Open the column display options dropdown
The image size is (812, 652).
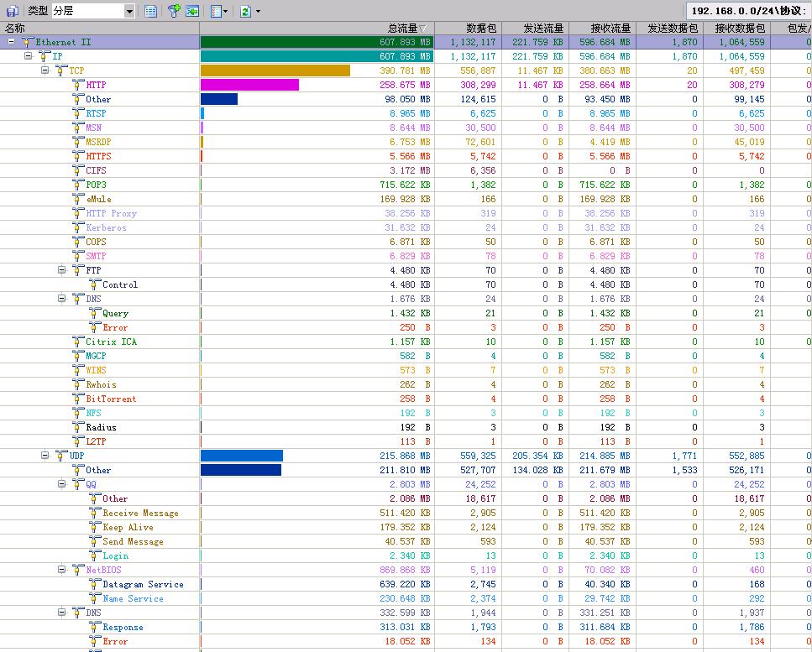(x=217, y=11)
